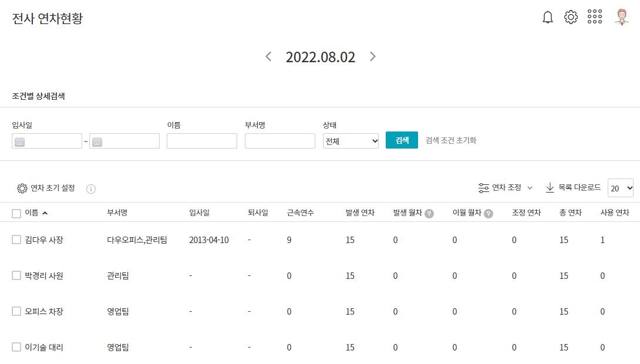Open the page size 20 dropdown
640x364 pixels.
621,188
